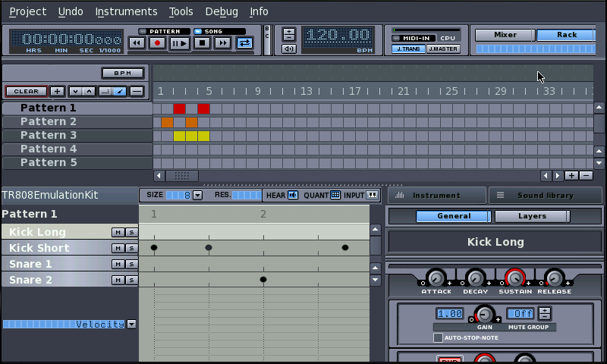Click the Sustain knob
Image resolution: width=607 pixels, height=364 pixels.
514,278
